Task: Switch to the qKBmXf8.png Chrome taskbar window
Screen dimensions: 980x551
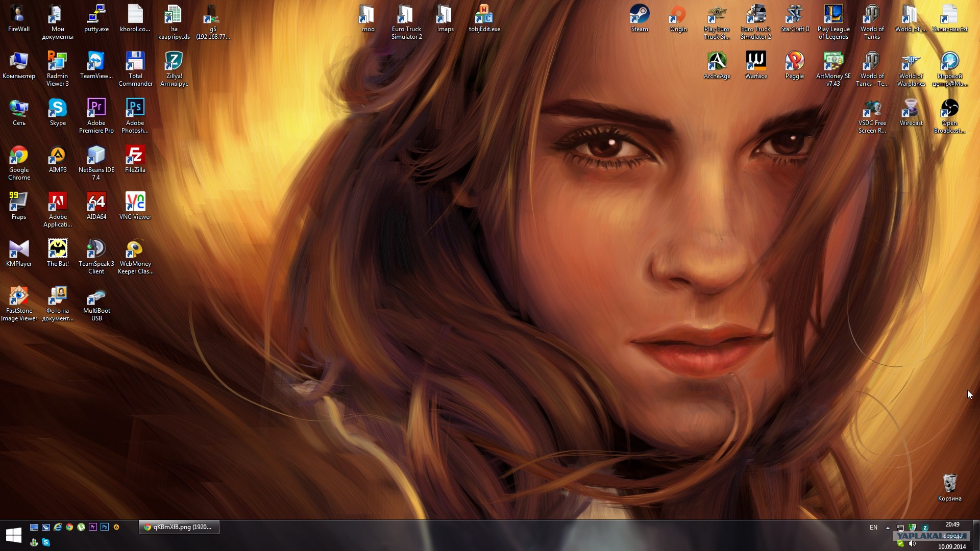Action: point(179,527)
